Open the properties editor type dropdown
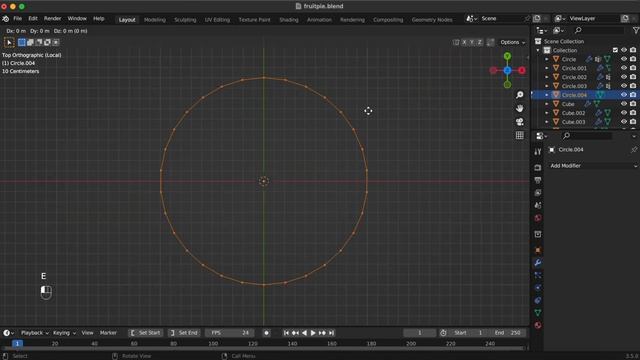 pyautogui.click(x=542, y=136)
